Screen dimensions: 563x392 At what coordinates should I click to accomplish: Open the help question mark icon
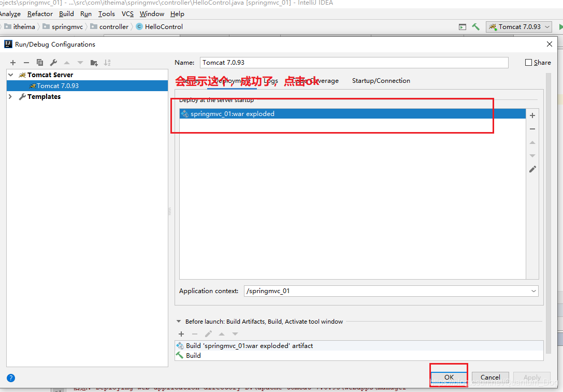click(x=11, y=378)
